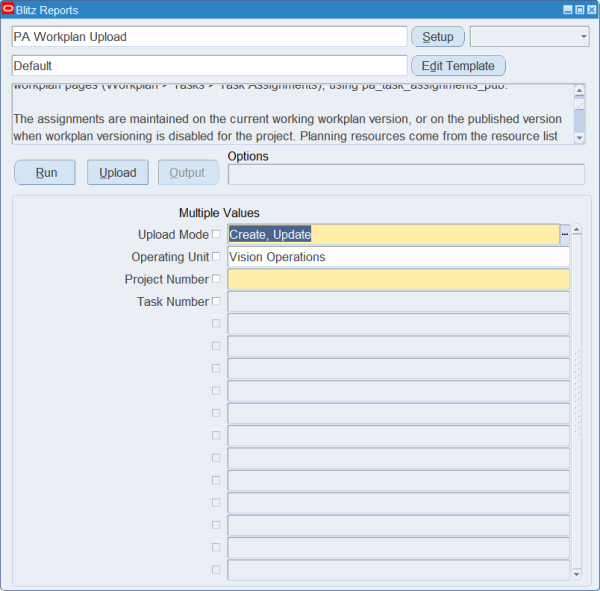600x591 pixels.
Task: Click the report description text area
Action: (x=293, y=114)
